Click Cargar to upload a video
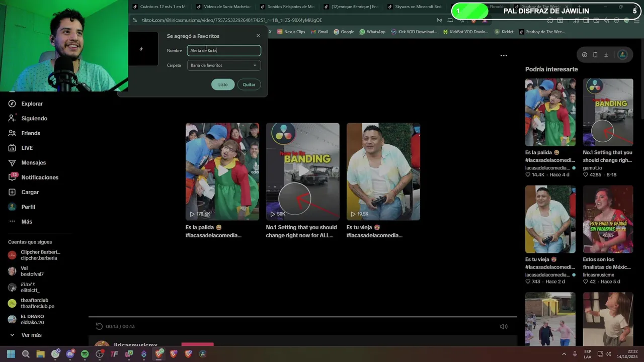This screenshot has height=362, width=644. tap(24, 192)
